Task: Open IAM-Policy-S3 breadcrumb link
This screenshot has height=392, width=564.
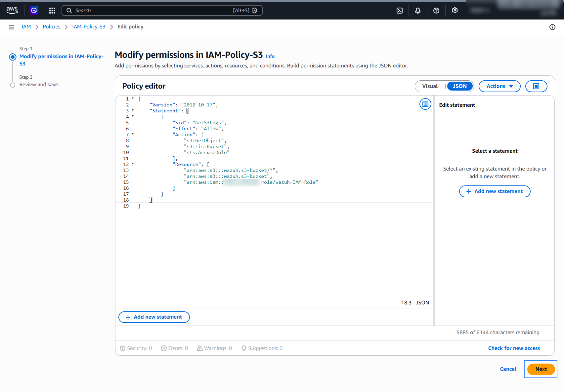Action: coord(89,27)
